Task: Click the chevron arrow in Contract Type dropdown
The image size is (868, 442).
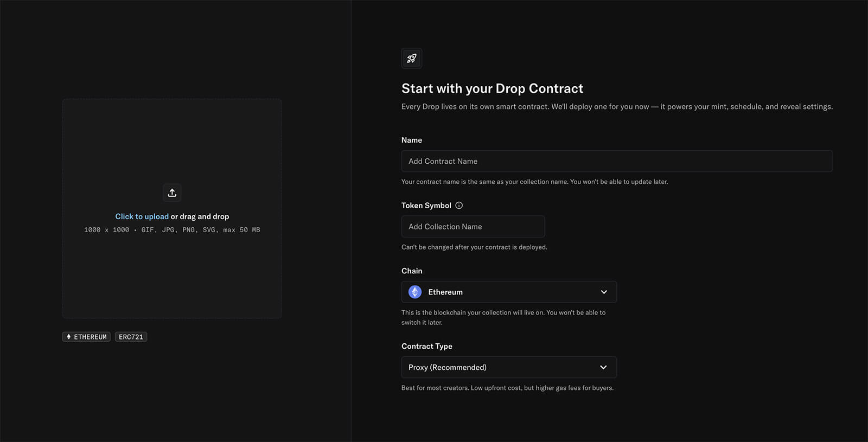Action: (x=603, y=367)
